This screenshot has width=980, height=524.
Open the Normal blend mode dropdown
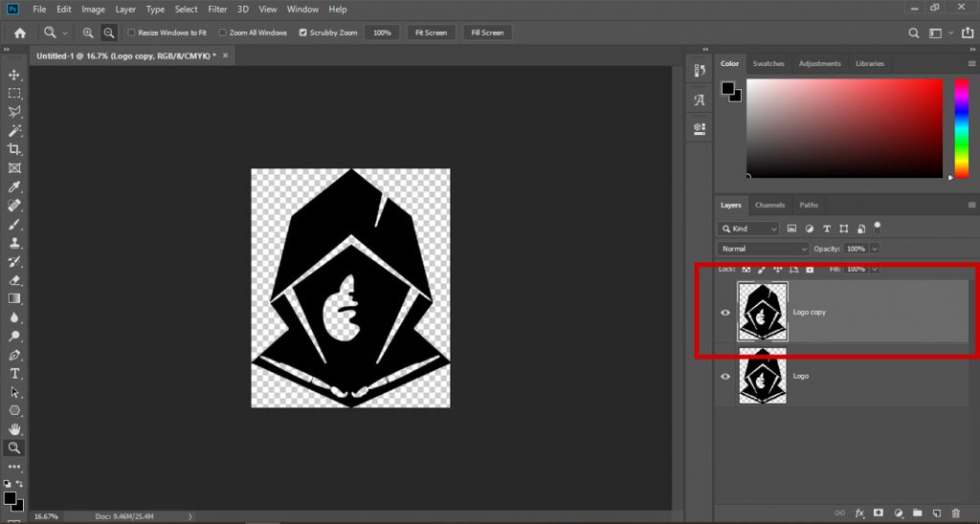click(x=763, y=249)
